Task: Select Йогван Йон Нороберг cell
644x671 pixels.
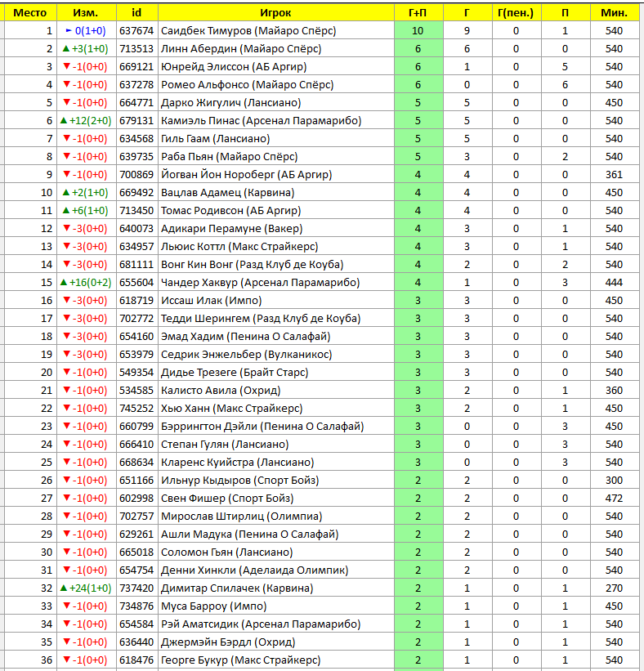Action: coord(276,175)
